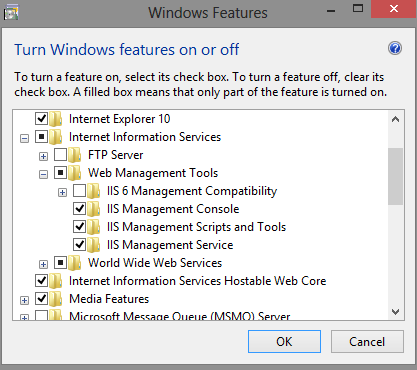Click the Web Management Tools folder icon
Viewport: 417px width, 370px height.
tap(75, 173)
